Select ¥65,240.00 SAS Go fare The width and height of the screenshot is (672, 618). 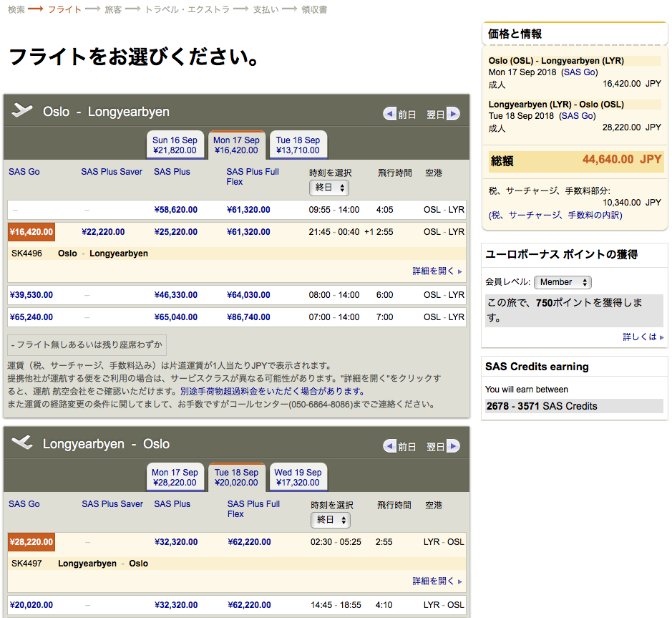[x=31, y=317]
